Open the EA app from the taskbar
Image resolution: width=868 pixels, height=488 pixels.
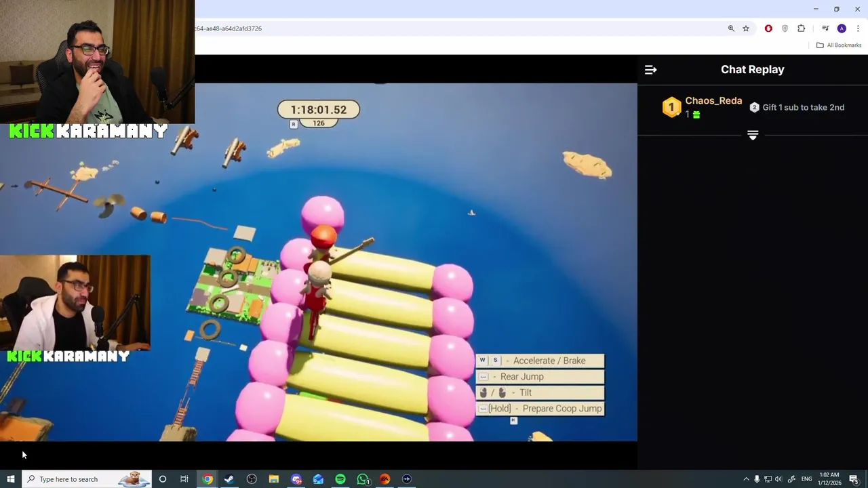384,479
